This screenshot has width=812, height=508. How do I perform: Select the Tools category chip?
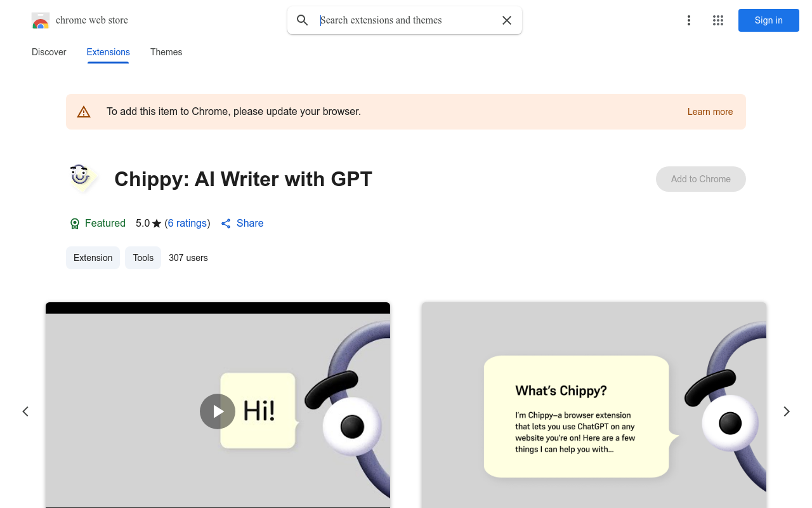(143, 258)
